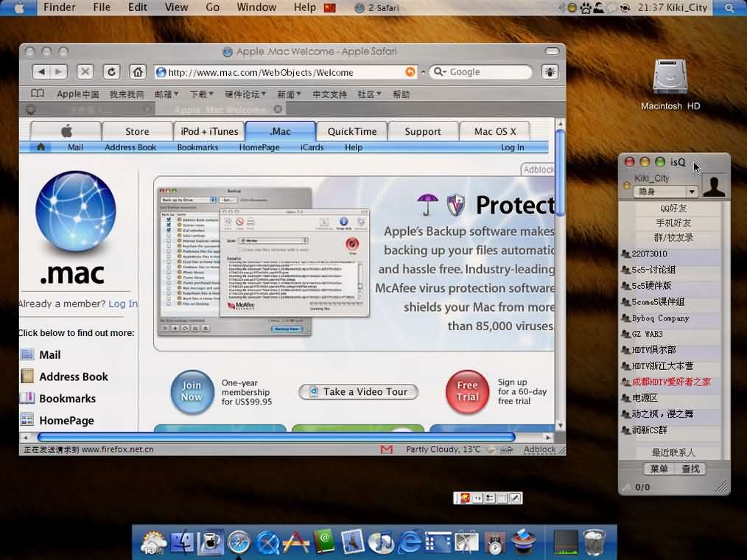
Task: Open the Apple logo tab on the webpage
Action: 66,131
